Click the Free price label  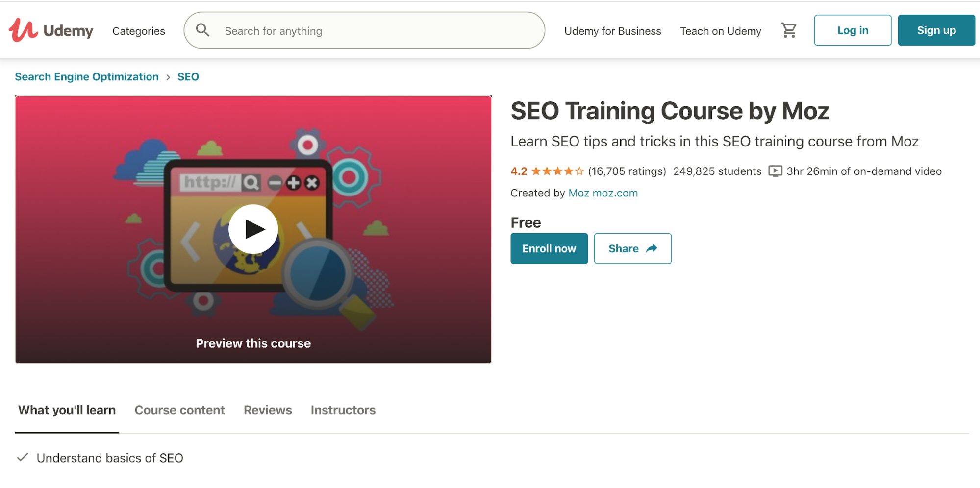(x=526, y=222)
